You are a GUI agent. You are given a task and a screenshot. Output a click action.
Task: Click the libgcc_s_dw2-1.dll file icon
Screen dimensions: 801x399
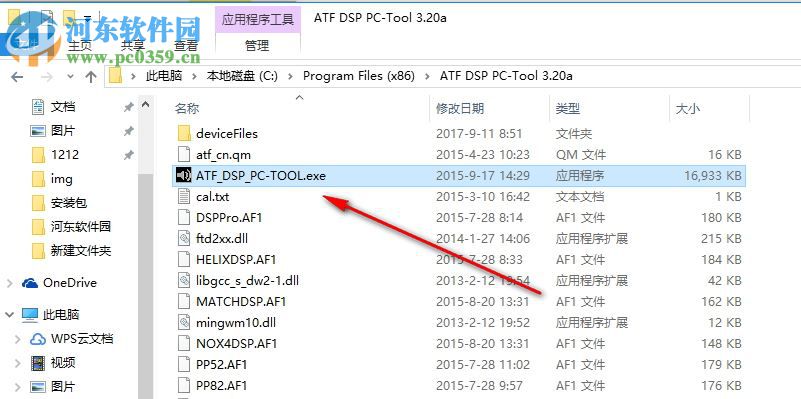point(184,280)
